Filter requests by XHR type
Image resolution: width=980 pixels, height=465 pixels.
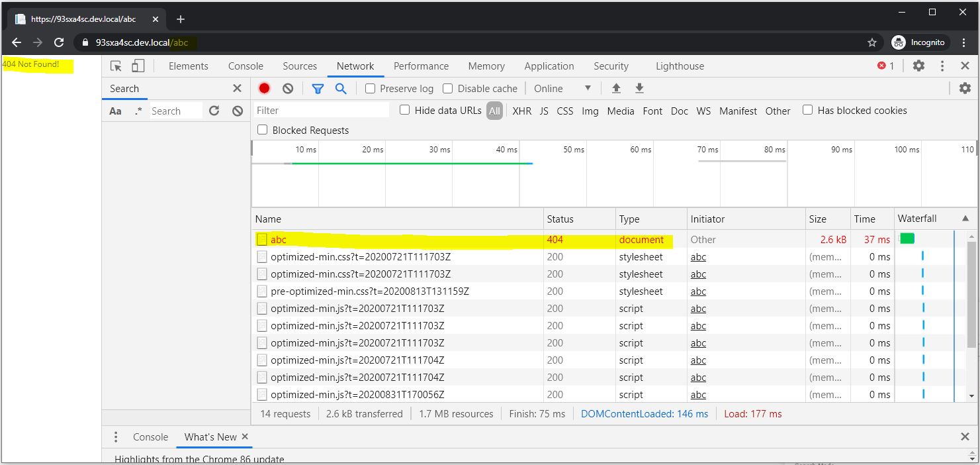522,111
